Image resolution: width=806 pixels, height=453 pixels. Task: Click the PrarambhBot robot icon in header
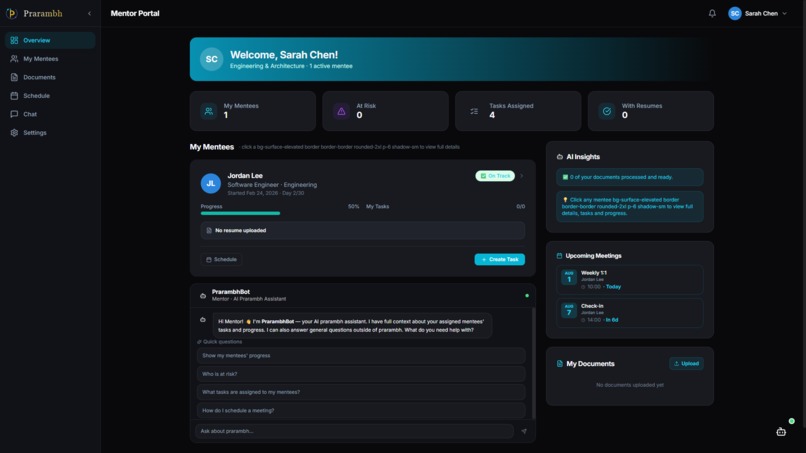(203, 296)
